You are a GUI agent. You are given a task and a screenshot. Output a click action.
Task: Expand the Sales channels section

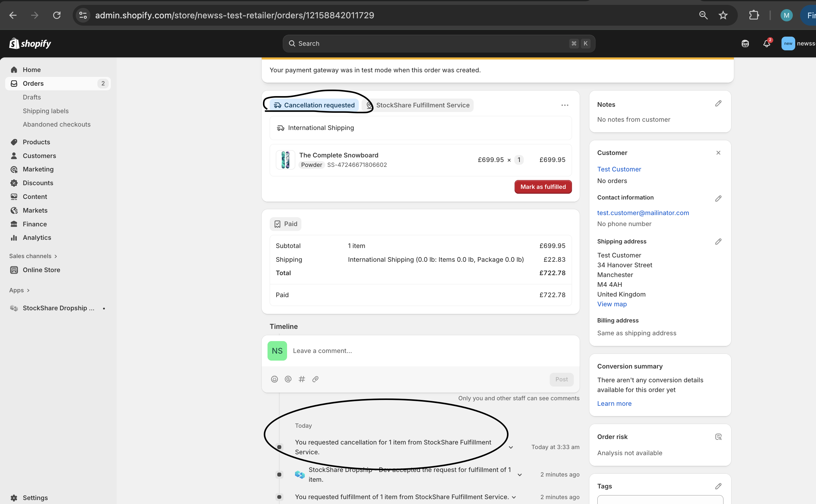point(33,256)
